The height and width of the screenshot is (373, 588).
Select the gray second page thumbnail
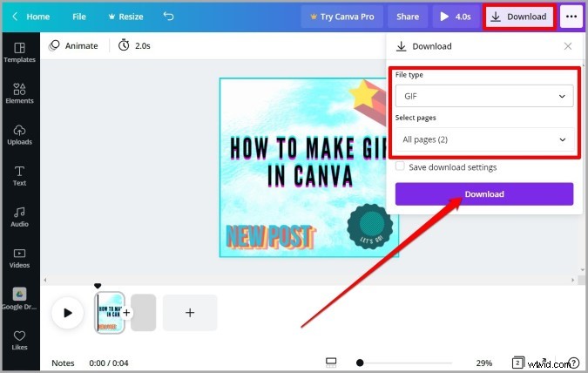coord(143,313)
